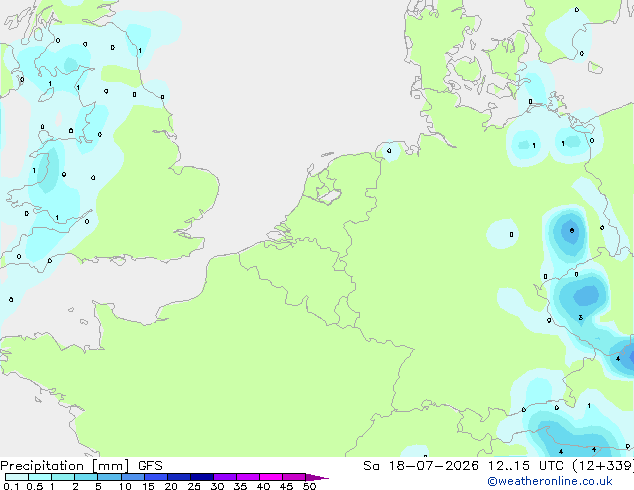Click the '0.1' legend scale label

(11, 486)
